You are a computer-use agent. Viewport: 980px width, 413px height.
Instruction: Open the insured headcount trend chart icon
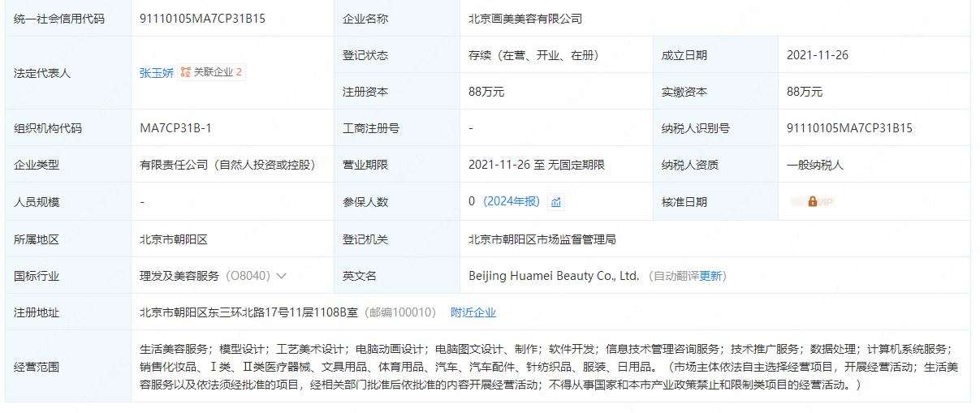click(556, 202)
